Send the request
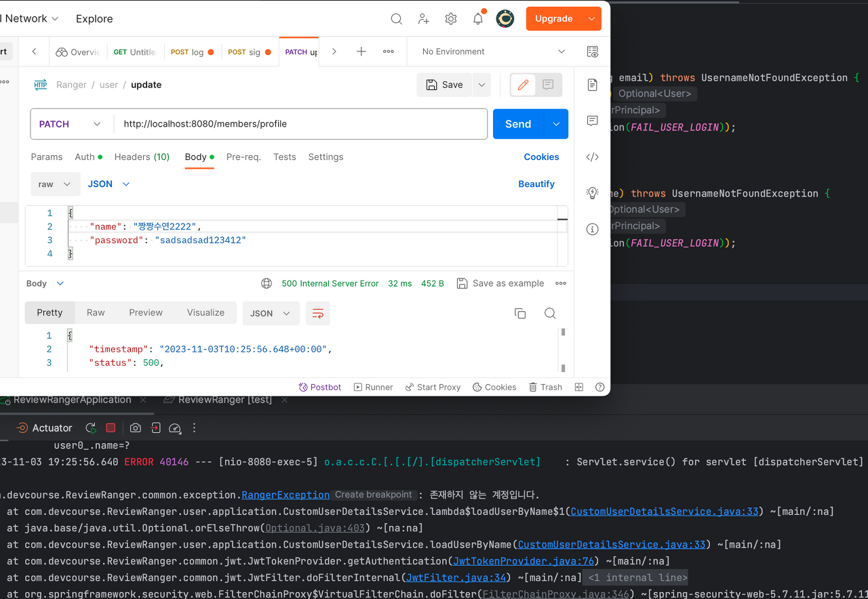The width and height of the screenshot is (868, 599). 518,124
